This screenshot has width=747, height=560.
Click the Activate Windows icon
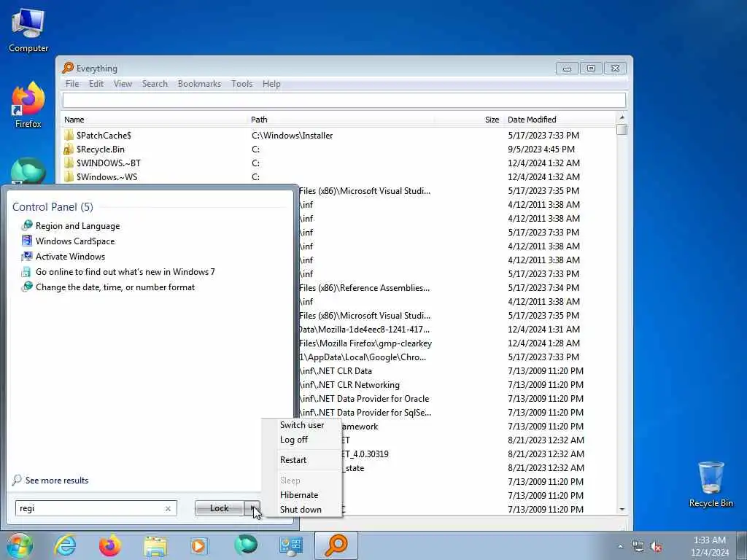pyautogui.click(x=27, y=256)
